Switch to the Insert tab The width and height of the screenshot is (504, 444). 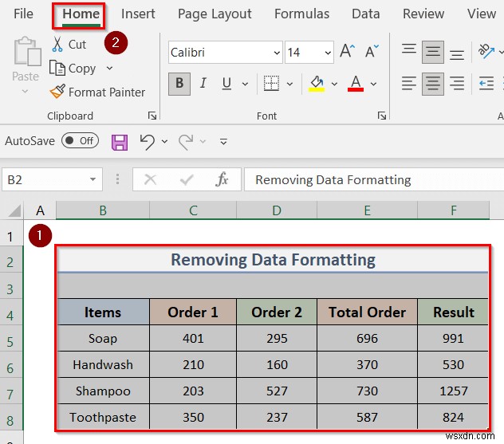pos(138,14)
